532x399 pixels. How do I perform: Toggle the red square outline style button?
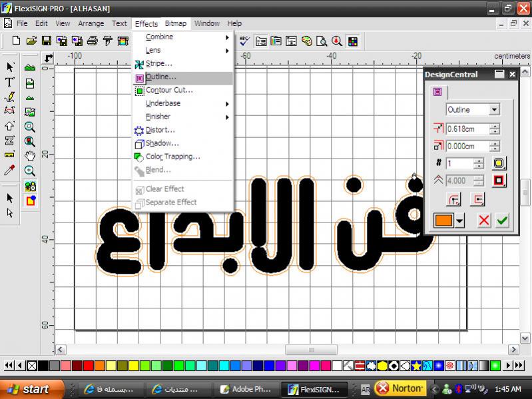499,181
